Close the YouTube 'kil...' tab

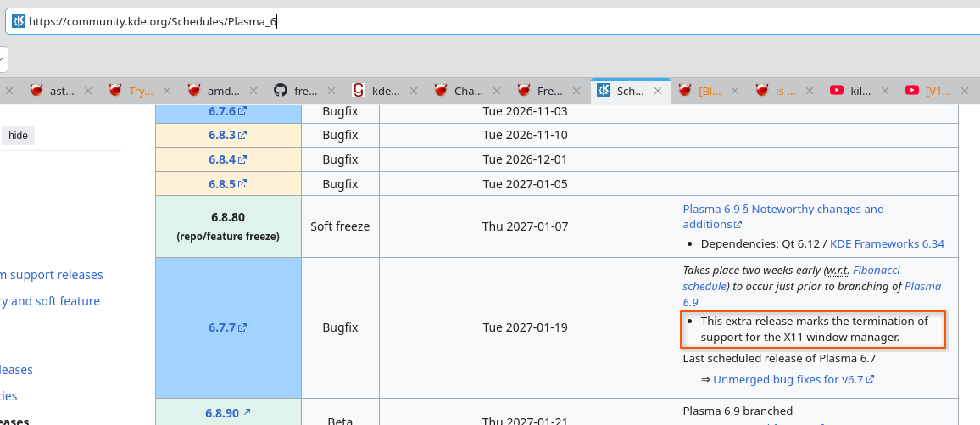coord(885,91)
